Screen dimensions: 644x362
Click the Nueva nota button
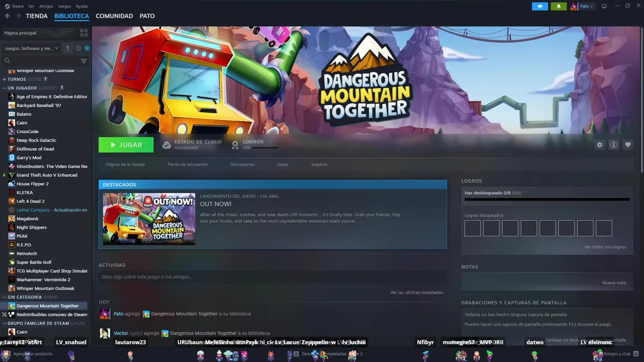coord(614,283)
